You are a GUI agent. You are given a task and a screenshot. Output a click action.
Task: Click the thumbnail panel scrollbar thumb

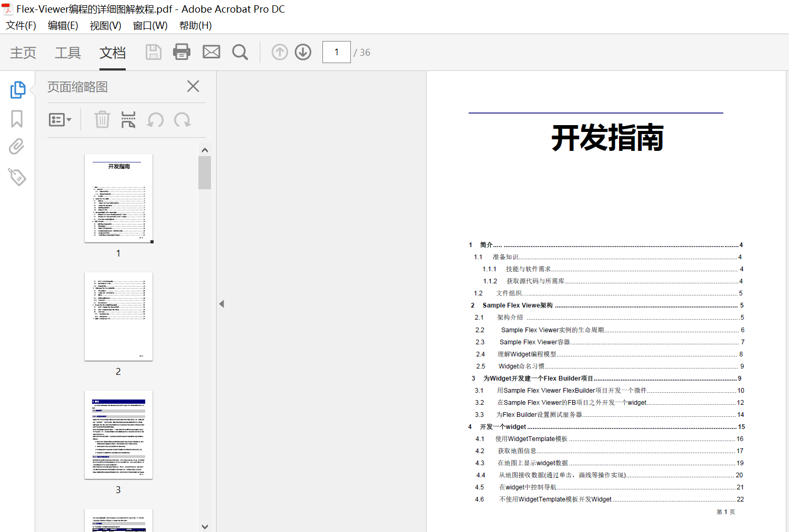tap(205, 173)
